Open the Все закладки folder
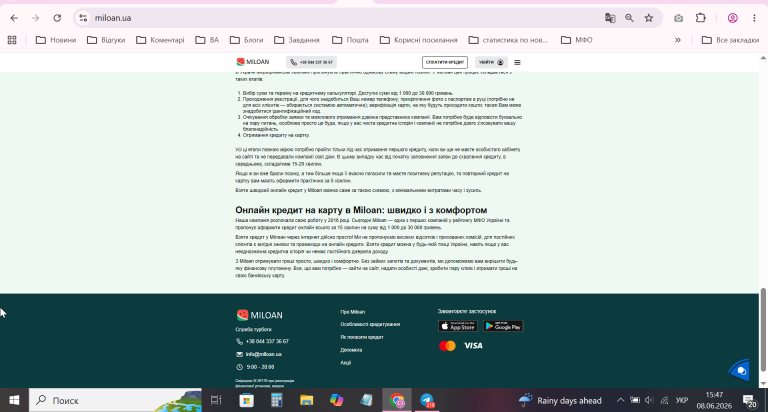Screen dimensions: 768x412 pyautogui.click(x=730, y=40)
